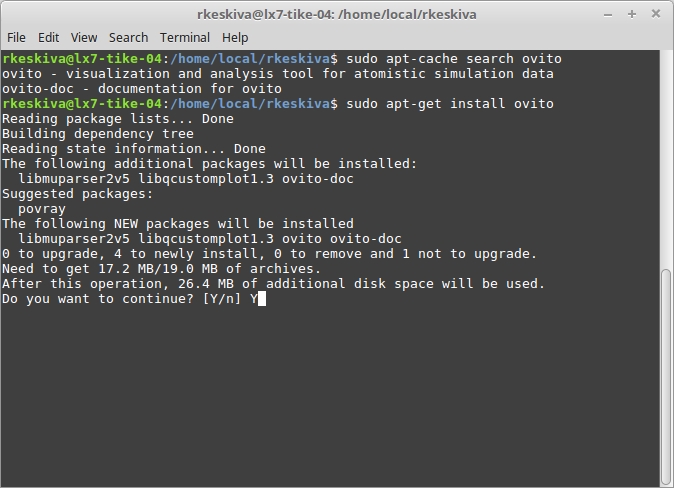674x488 pixels.
Task: Maximize the terminal window with plus icon
Action: 631,14
